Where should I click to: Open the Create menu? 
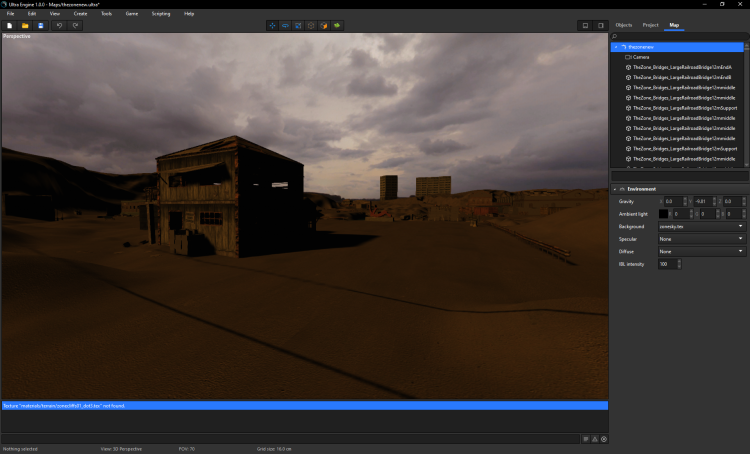pos(80,14)
